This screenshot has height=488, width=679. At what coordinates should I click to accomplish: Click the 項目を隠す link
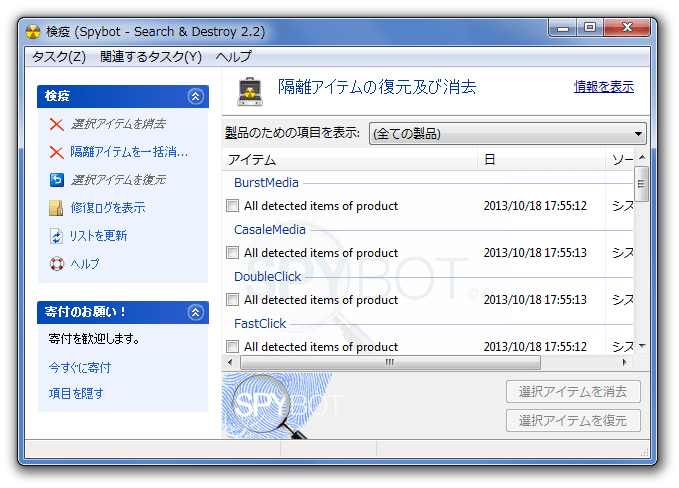(x=76, y=394)
